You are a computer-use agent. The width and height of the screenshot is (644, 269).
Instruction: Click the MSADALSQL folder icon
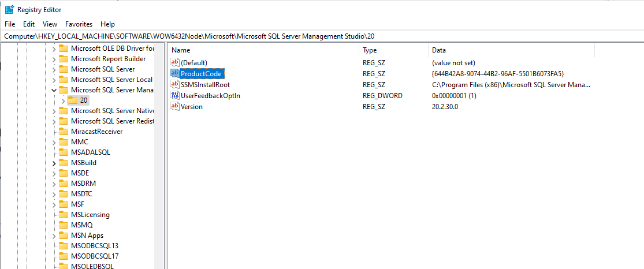coord(64,152)
